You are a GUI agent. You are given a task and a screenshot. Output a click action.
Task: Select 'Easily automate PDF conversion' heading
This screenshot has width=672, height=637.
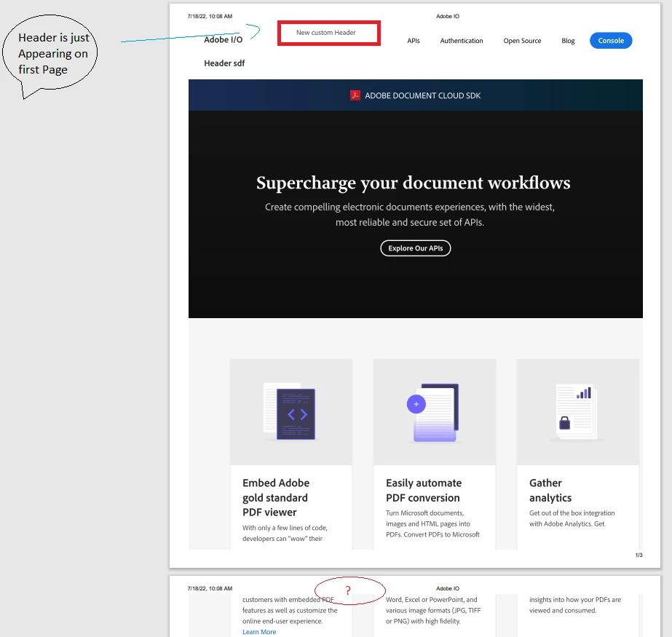[424, 490]
